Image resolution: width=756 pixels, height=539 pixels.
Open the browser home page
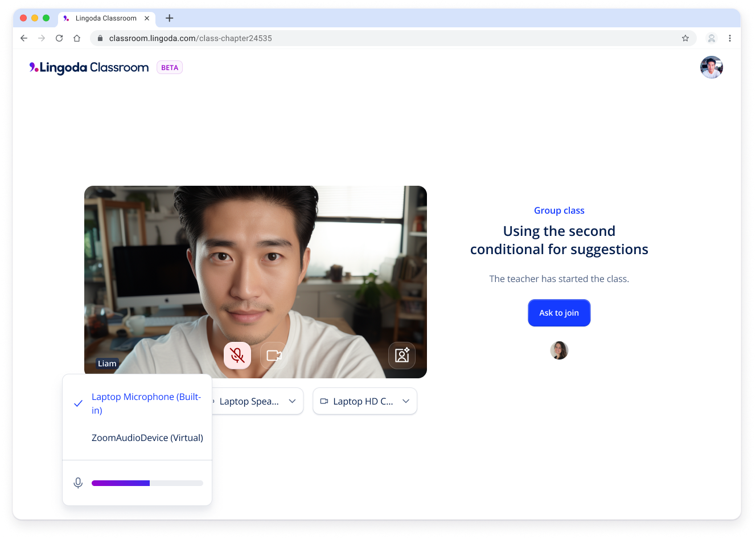point(77,38)
